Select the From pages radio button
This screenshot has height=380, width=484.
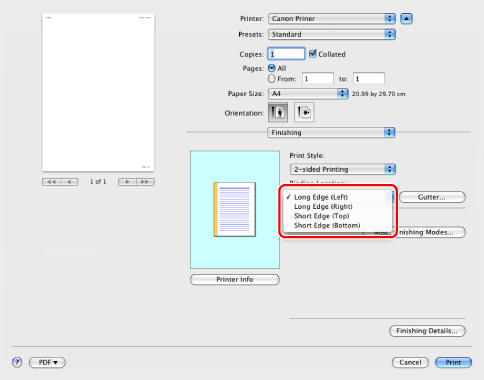click(272, 79)
